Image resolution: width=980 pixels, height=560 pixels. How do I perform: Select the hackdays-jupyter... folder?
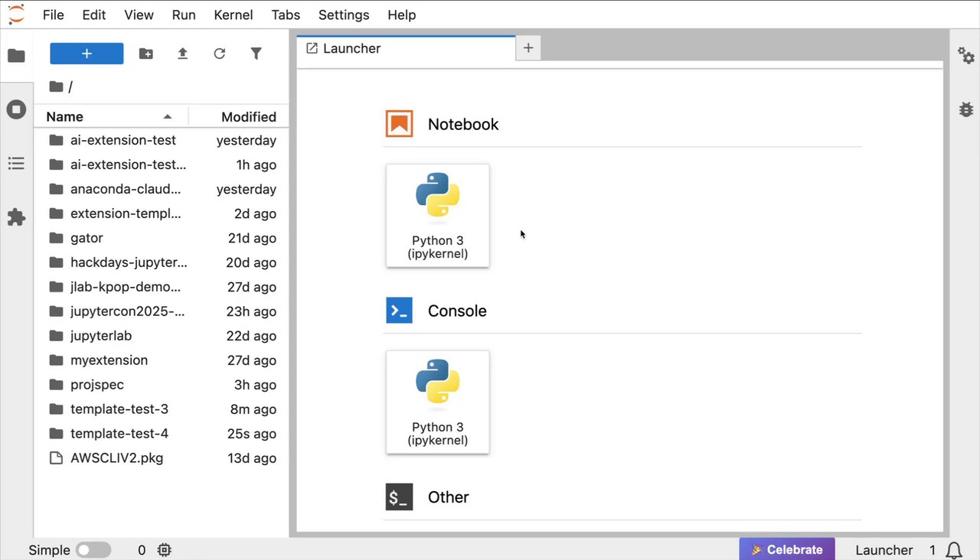[162, 262]
